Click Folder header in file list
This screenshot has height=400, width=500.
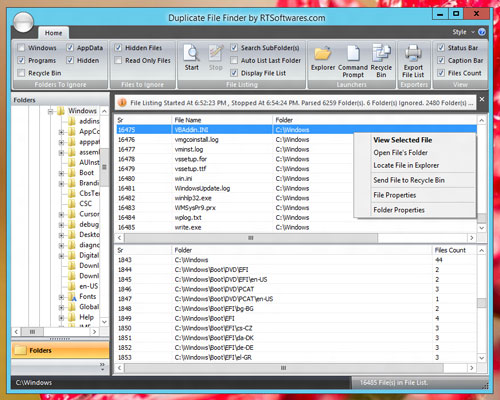374,120
